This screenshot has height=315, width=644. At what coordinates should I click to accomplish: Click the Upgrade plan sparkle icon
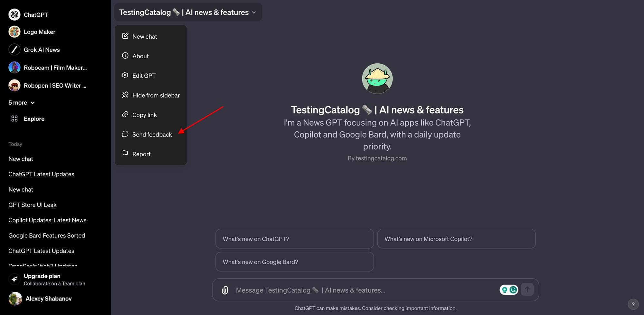tap(14, 279)
